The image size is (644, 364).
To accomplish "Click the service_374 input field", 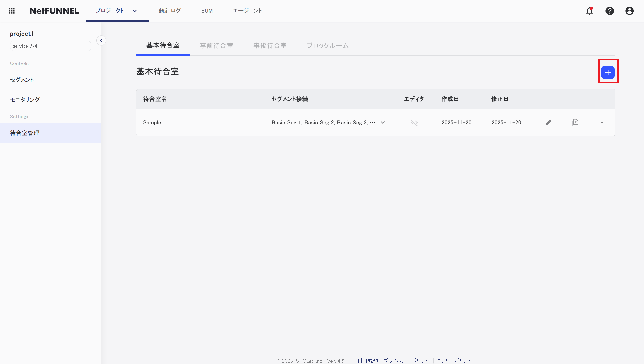I will 50,46.
